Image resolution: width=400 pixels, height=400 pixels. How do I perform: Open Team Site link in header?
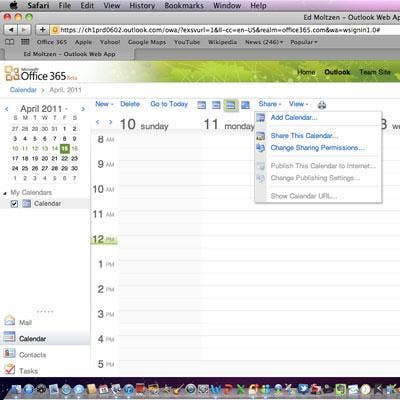(375, 72)
